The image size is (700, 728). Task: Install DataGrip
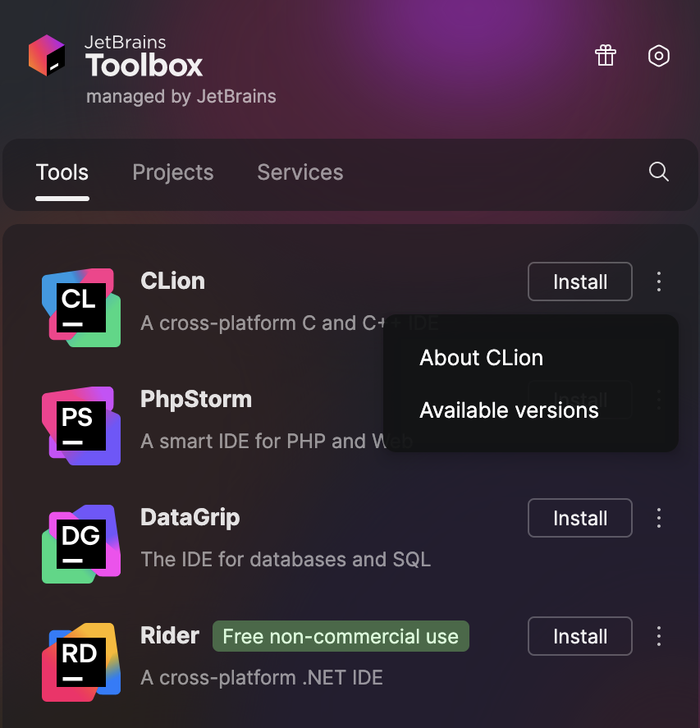579,518
